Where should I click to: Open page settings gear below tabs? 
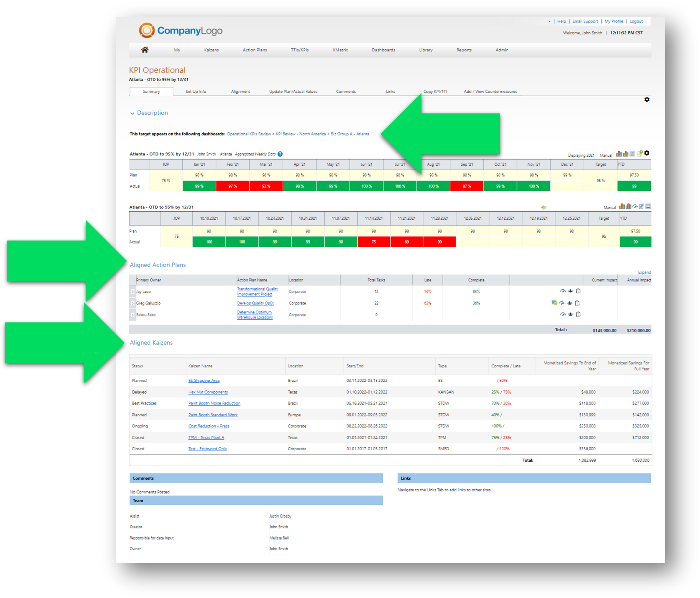pos(647,100)
